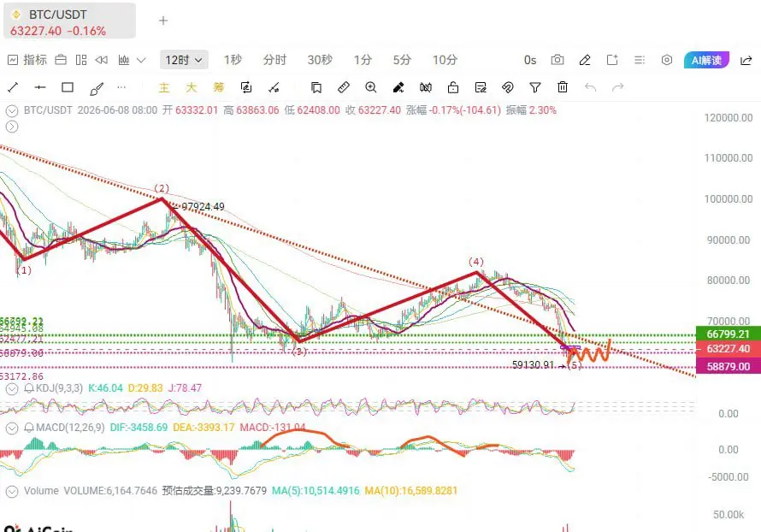The image size is (761, 532).
Task: Select the candlestick chart type icon
Action: [x=124, y=60]
